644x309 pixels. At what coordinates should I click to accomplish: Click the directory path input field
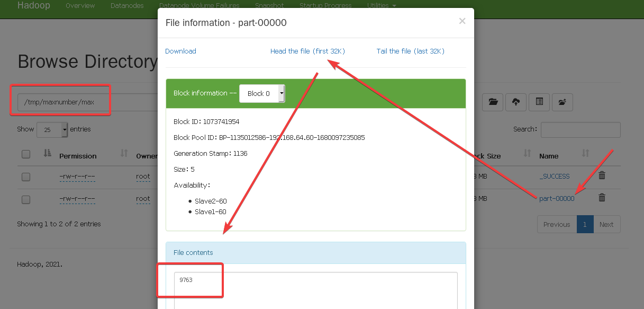click(x=87, y=102)
